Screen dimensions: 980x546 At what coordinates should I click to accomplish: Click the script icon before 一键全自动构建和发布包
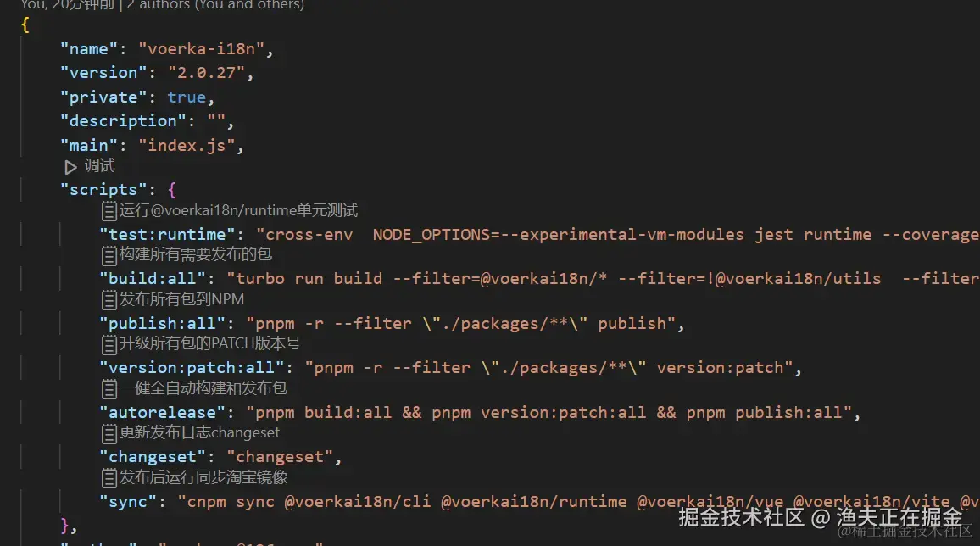[x=109, y=388]
